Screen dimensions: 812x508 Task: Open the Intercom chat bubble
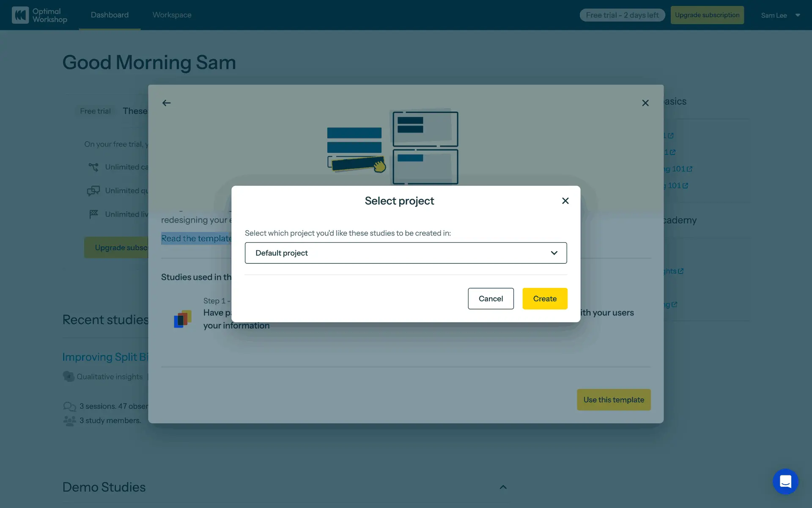[785, 481]
